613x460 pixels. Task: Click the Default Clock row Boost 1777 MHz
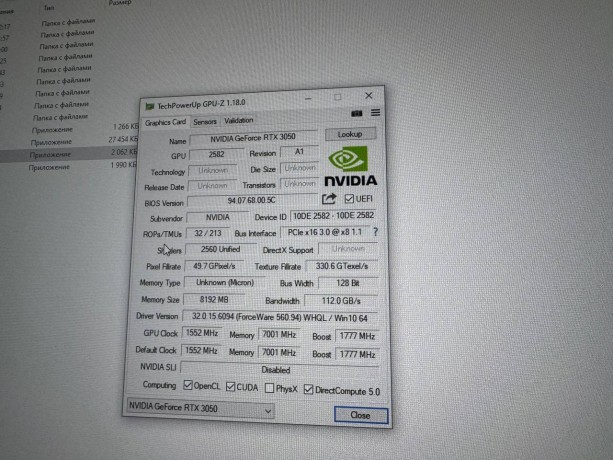coord(357,354)
